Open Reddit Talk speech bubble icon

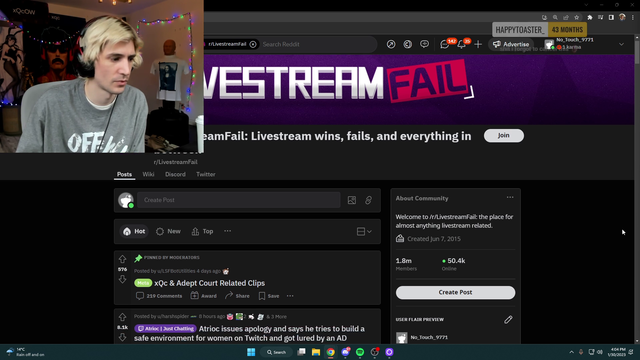click(x=424, y=44)
